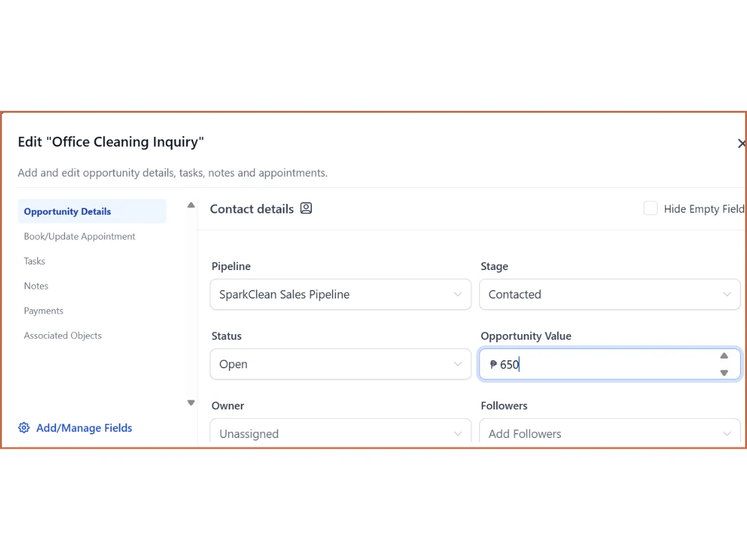Viewport: 747px width, 560px height.
Task: Close the Edit opportunity dialog
Action: [x=741, y=144]
